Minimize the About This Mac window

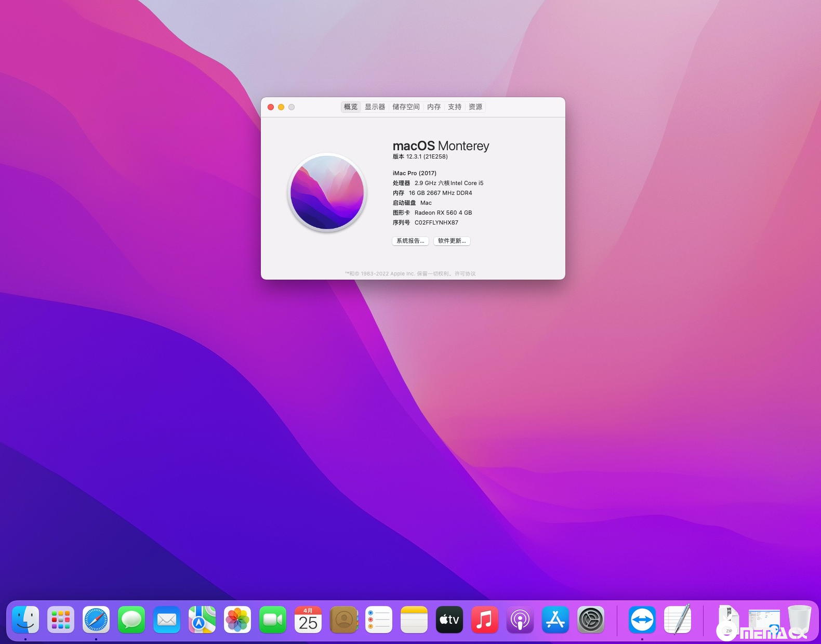point(281,107)
